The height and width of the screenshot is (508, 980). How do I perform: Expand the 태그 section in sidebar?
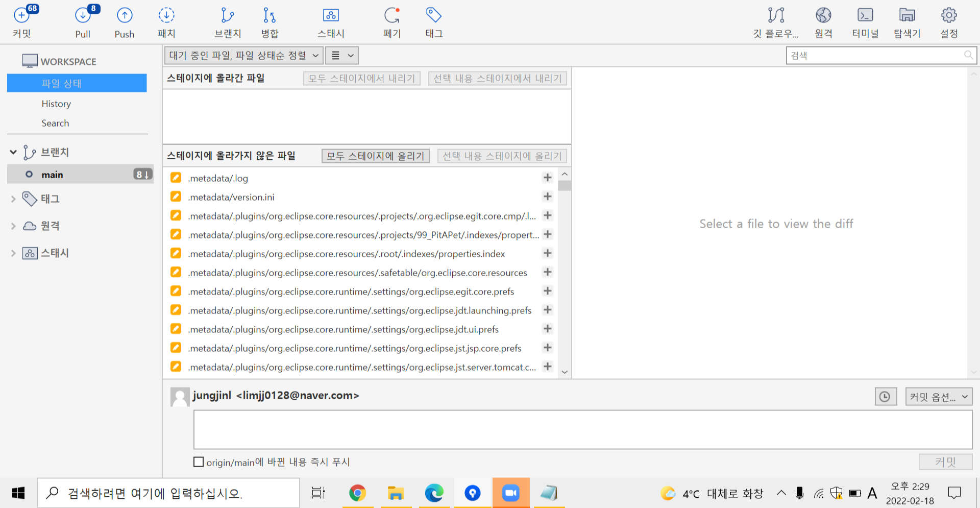tap(13, 199)
